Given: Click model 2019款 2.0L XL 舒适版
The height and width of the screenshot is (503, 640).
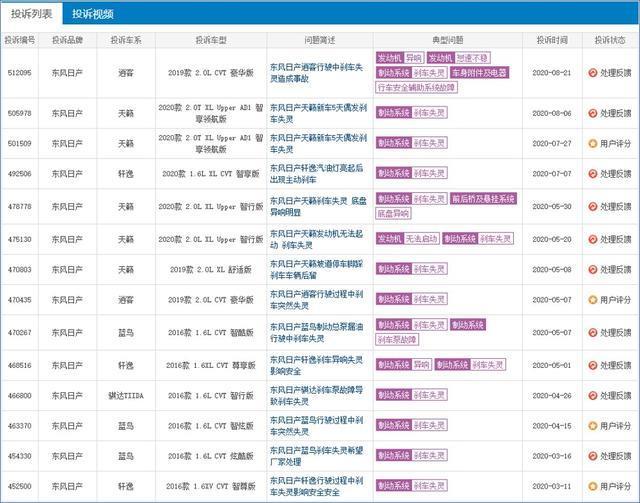Looking at the screenshot, I should tap(211, 269).
